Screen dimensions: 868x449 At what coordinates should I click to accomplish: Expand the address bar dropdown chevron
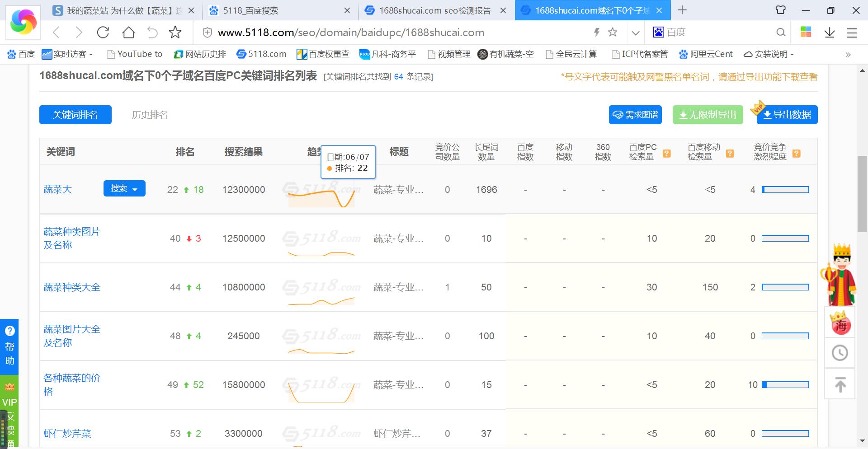coord(636,33)
